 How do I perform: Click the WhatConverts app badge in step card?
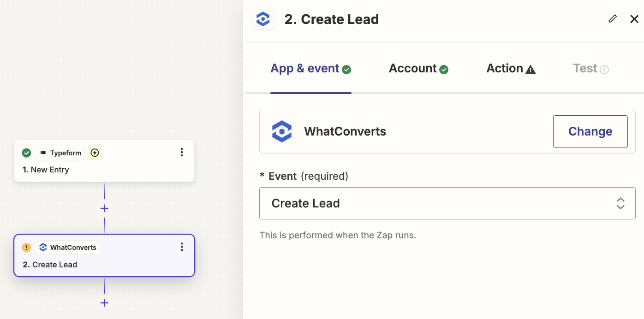[x=67, y=248]
